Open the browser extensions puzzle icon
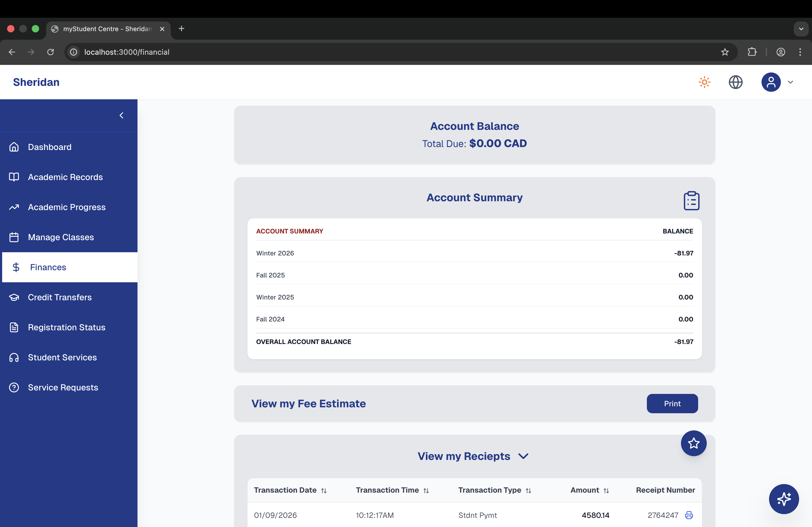This screenshot has width=812, height=527. click(x=752, y=52)
